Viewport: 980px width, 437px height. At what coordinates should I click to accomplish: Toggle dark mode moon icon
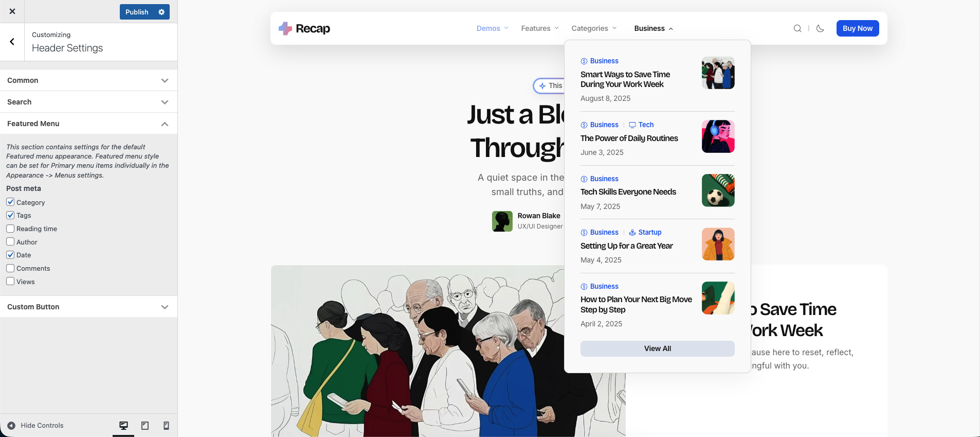point(820,28)
